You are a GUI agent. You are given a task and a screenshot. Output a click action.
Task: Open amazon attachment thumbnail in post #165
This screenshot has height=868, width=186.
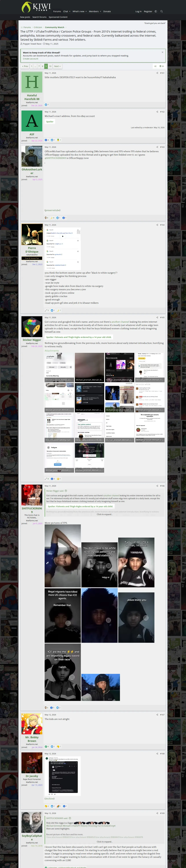point(90,428)
